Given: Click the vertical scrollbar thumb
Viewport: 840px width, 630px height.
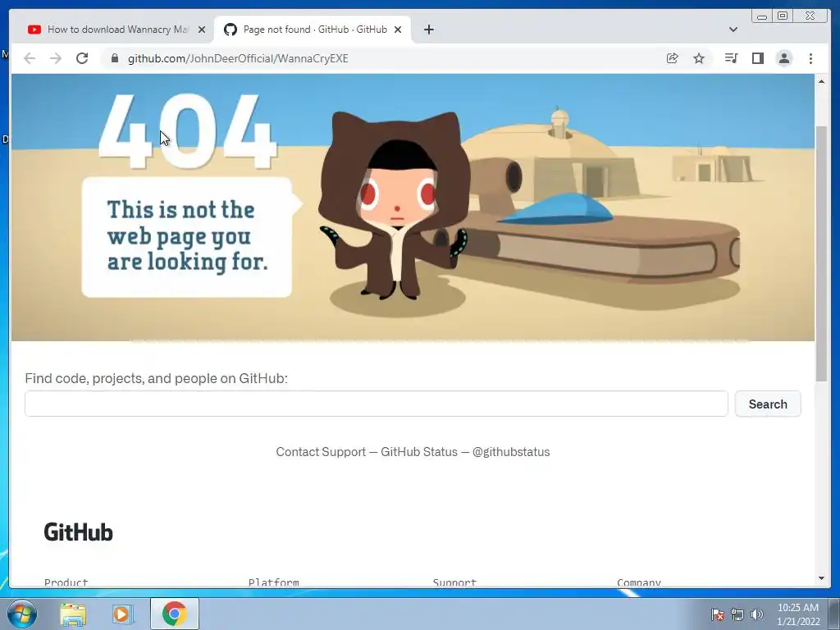Looking at the screenshot, I should (821, 254).
